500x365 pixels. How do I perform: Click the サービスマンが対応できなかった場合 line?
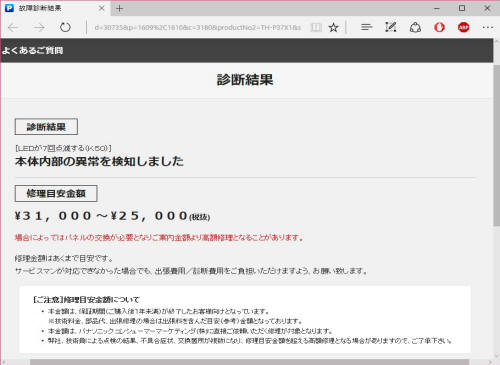click(191, 271)
